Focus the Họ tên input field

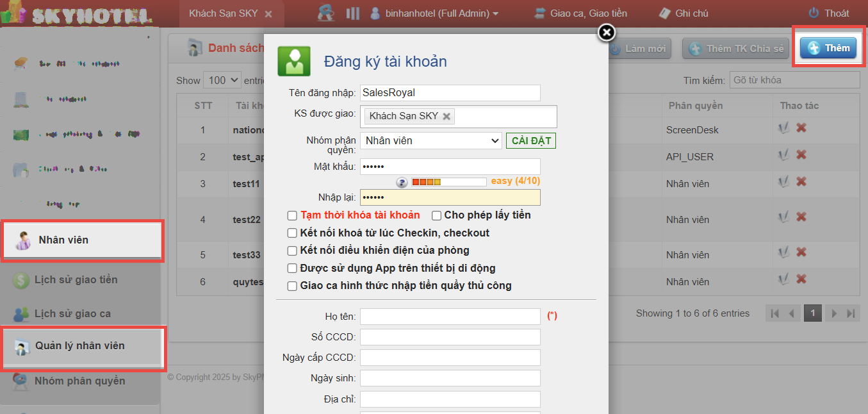(450, 317)
